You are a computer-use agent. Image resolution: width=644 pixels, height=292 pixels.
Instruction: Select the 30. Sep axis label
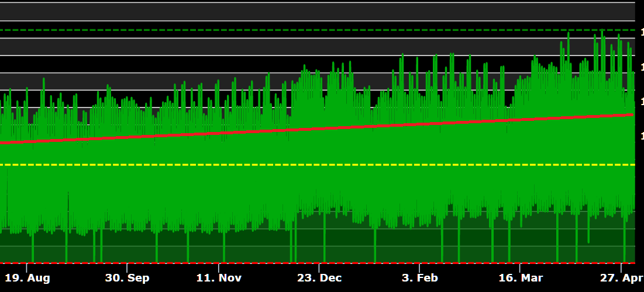(x=127, y=278)
